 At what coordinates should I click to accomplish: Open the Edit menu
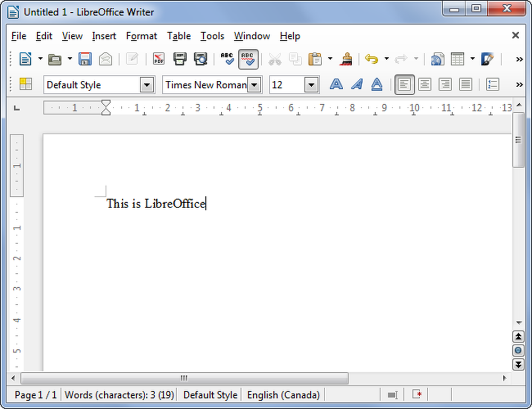44,36
